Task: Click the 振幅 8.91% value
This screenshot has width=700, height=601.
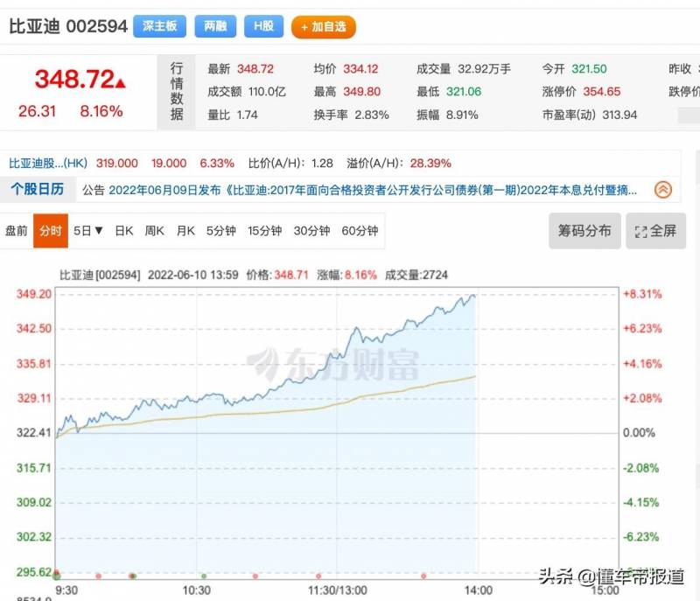Action: click(462, 115)
